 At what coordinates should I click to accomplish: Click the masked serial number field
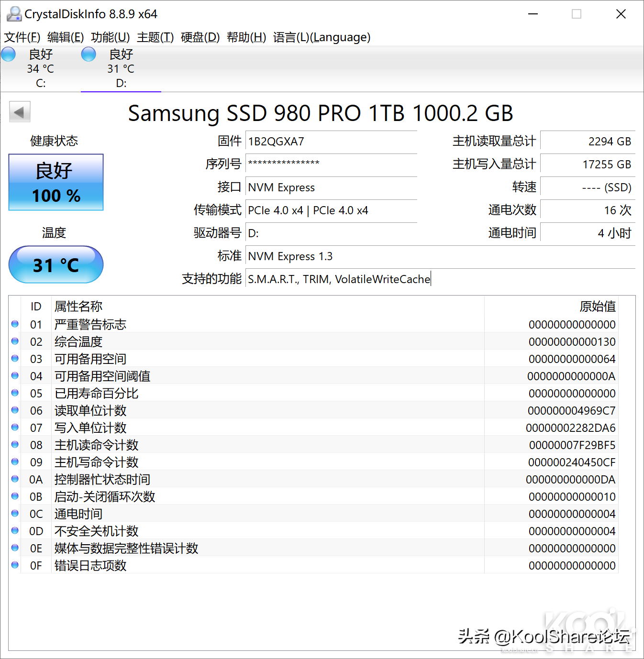331,165
